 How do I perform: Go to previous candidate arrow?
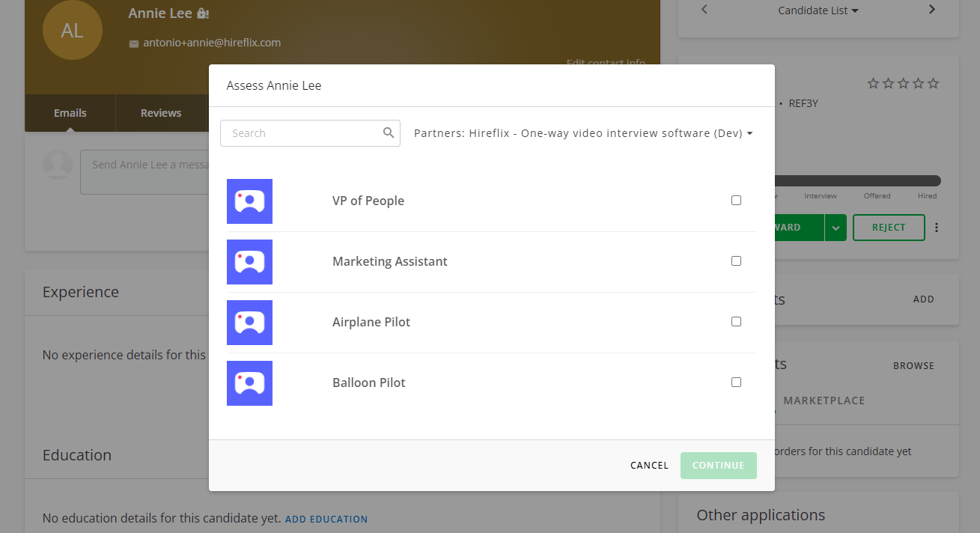704,10
